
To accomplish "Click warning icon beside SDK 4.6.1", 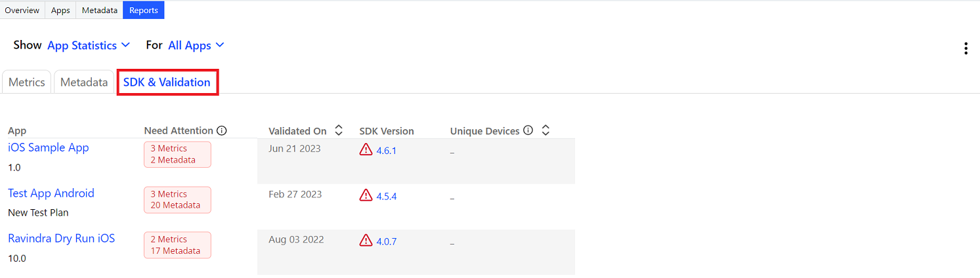I will pos(366,150).
